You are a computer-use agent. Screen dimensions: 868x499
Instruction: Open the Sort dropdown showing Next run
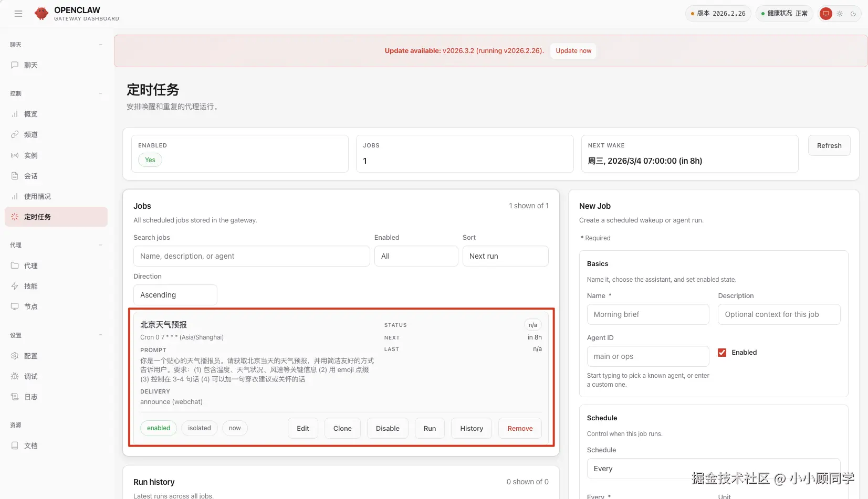[505, 256]
